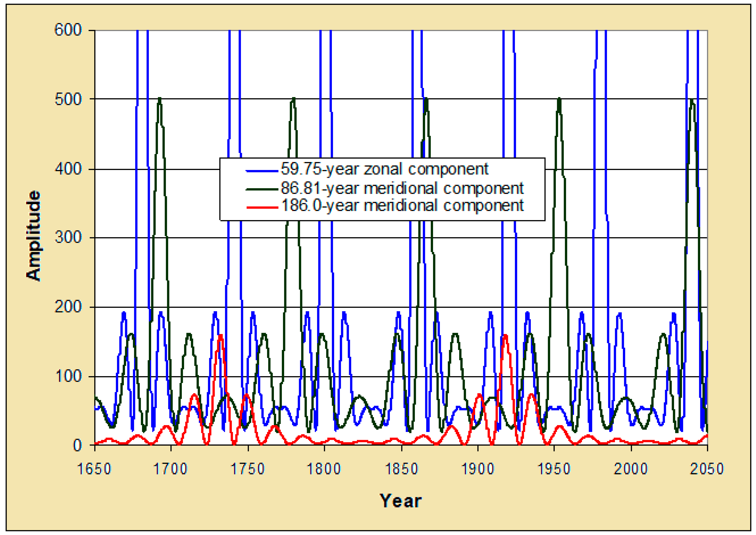Click the 600 y-axis label
756x535 pixels.
point(68,30)
